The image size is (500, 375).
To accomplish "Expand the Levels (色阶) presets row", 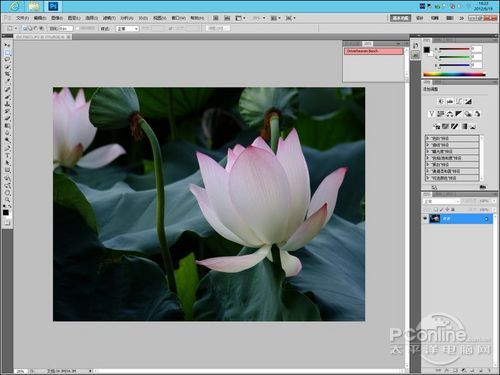I will [428, 138].
